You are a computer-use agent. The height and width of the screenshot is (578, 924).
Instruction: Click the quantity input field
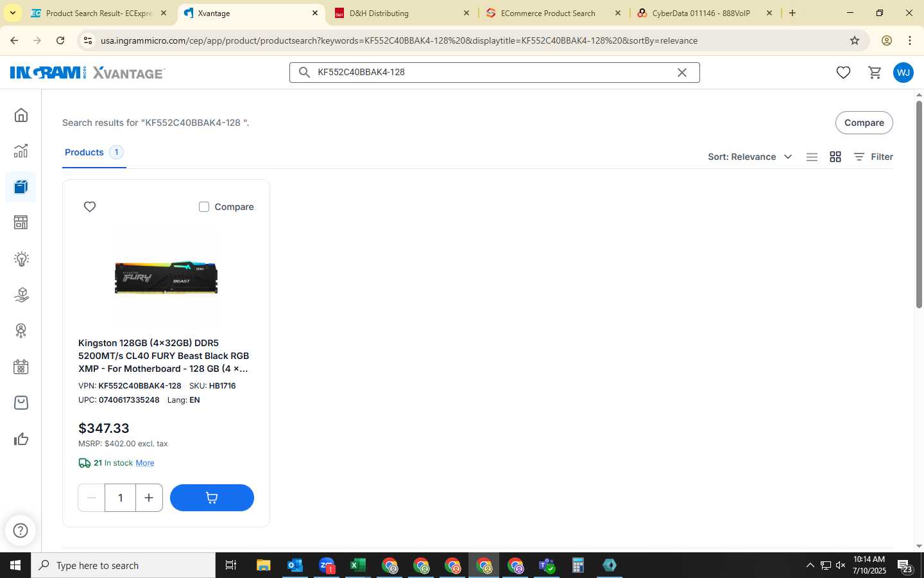point(120,498)
